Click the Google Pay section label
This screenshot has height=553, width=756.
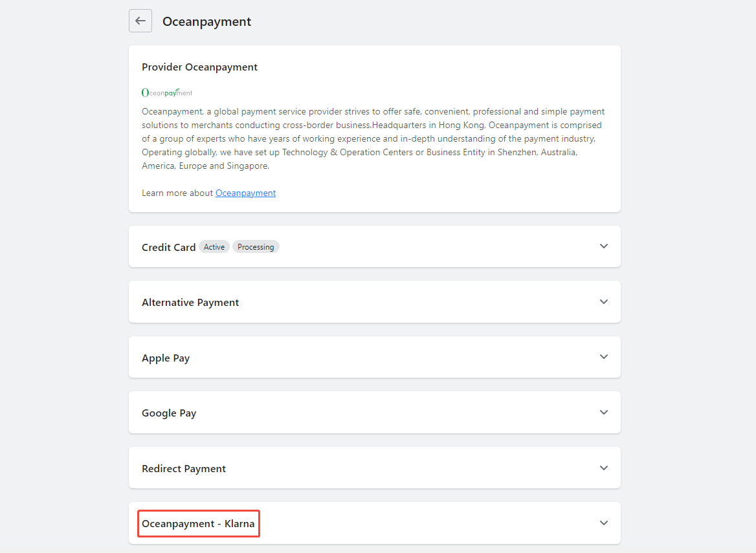pos(169,413)
